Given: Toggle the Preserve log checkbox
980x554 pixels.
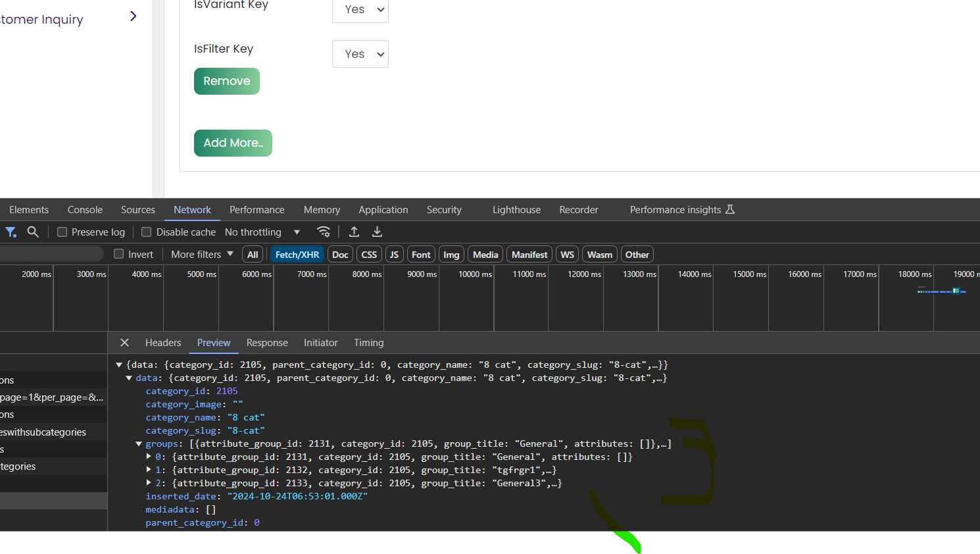Looking at the screenshot, I should pos(62,232).
